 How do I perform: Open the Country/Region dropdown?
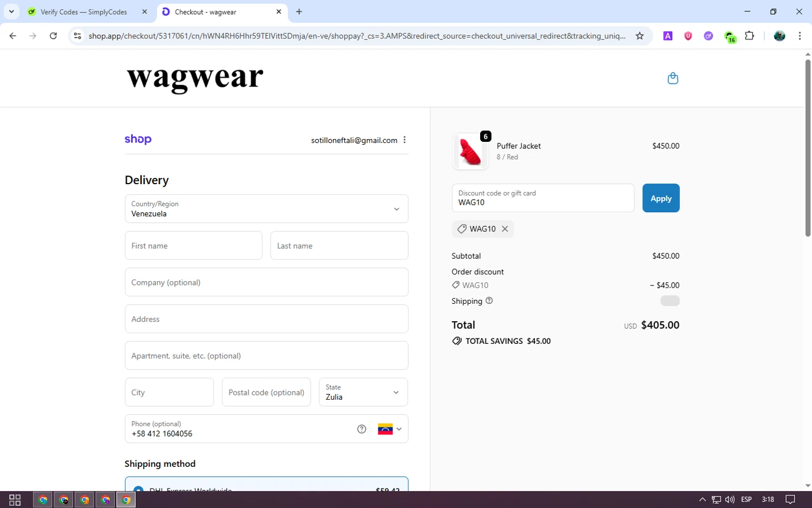point(266,209)
